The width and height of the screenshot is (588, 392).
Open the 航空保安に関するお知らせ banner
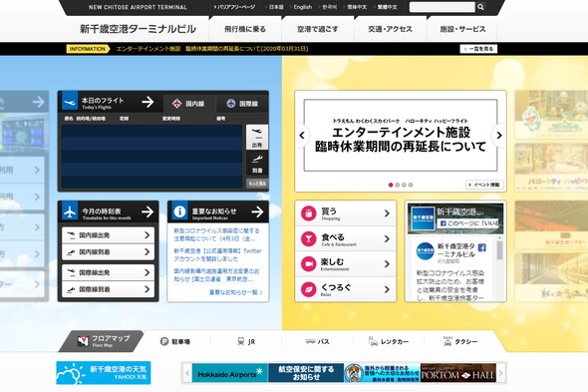click(306, 373)
